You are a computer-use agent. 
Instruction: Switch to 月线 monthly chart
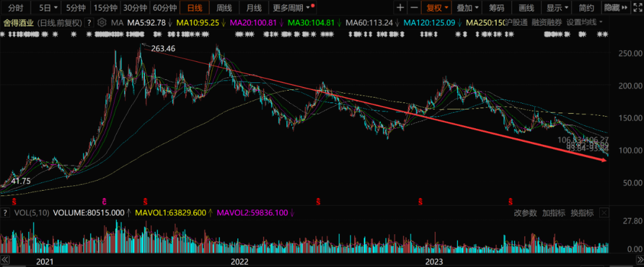254,7
